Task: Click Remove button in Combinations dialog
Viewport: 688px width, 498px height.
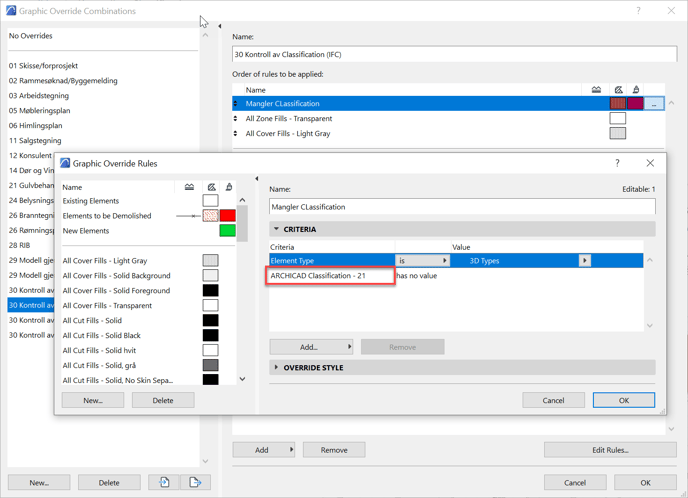Action: 334,450
